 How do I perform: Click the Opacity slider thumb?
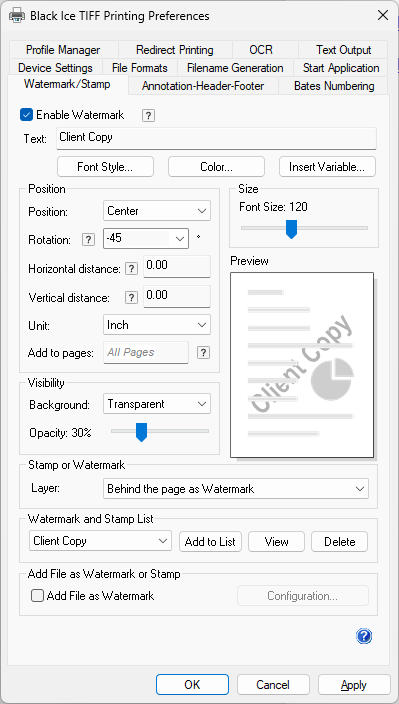(141, 432)
